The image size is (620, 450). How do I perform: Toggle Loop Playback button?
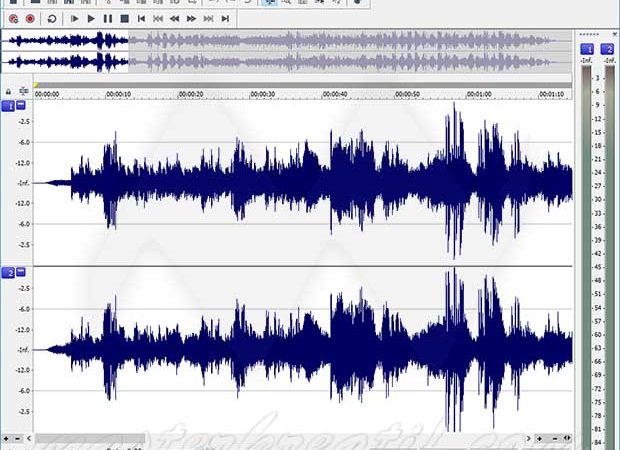tap(51, 19)
